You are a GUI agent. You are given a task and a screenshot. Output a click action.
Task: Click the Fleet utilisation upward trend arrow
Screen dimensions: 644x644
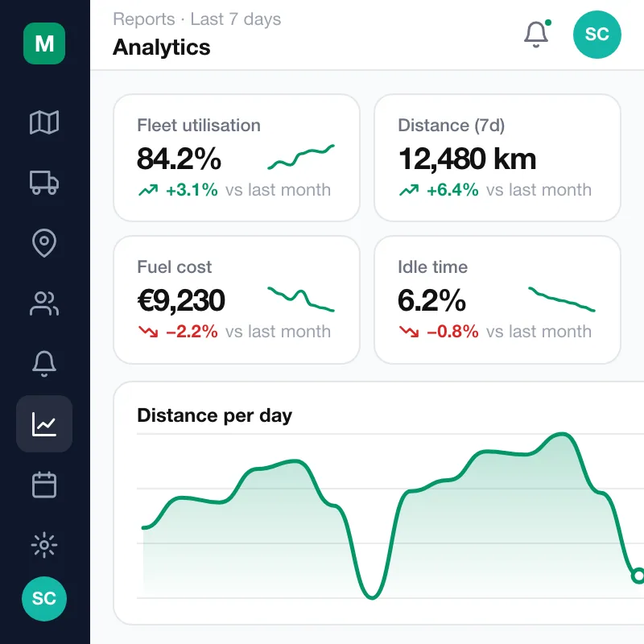click(148, 190)
